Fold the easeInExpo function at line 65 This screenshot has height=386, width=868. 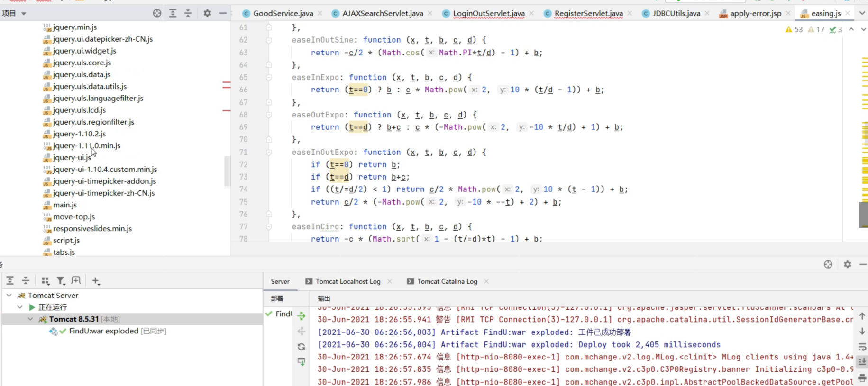[x=269, y=77]
